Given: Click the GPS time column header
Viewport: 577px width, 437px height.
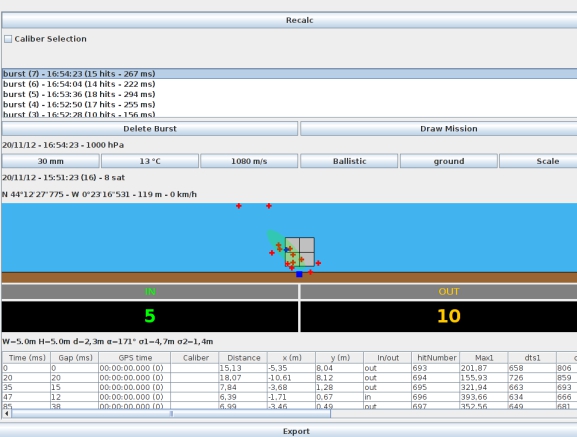Looking at the screenshot, I should [x=135, y=358].
